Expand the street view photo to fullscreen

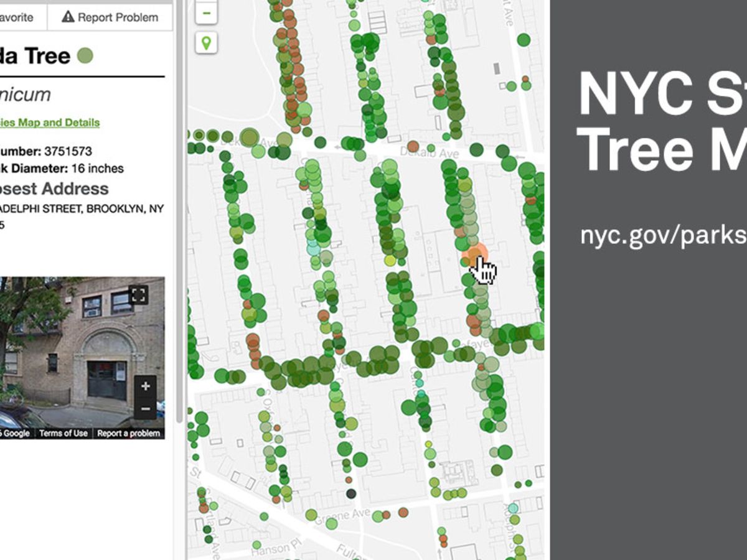coord(138,295)
